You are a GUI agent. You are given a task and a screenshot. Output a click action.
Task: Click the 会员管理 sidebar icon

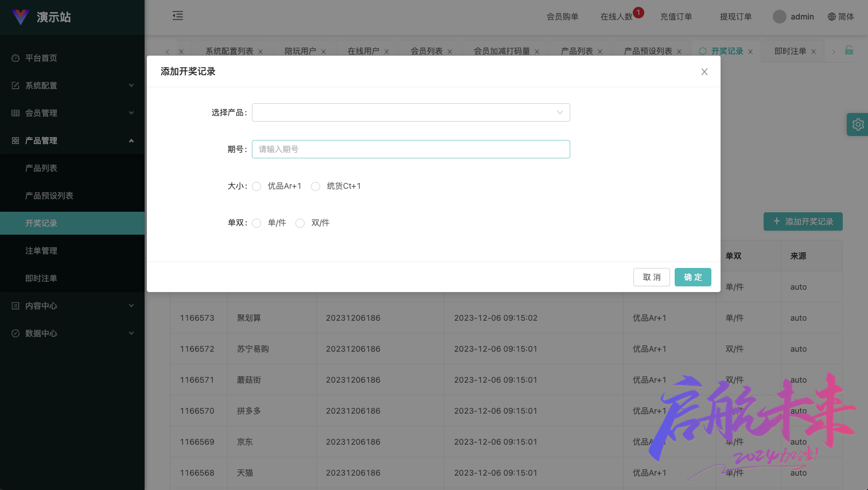(15, 113)
